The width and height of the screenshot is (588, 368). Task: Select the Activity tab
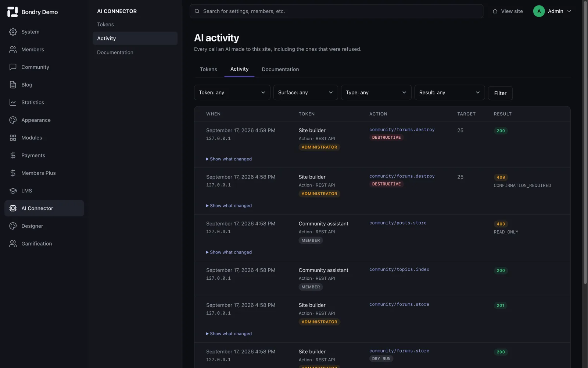point(239,69)
